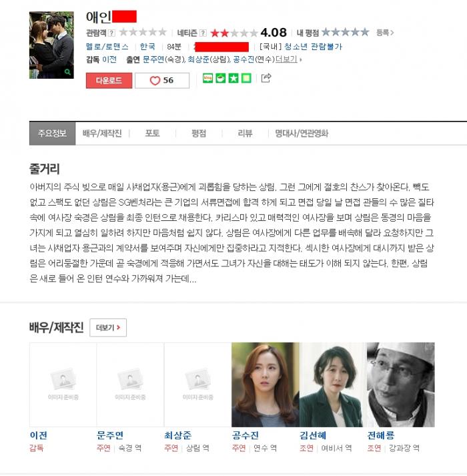This screenshot has height=476, width=467.
Task: Click the heart like button showing 56
Action: click(162, 81)
